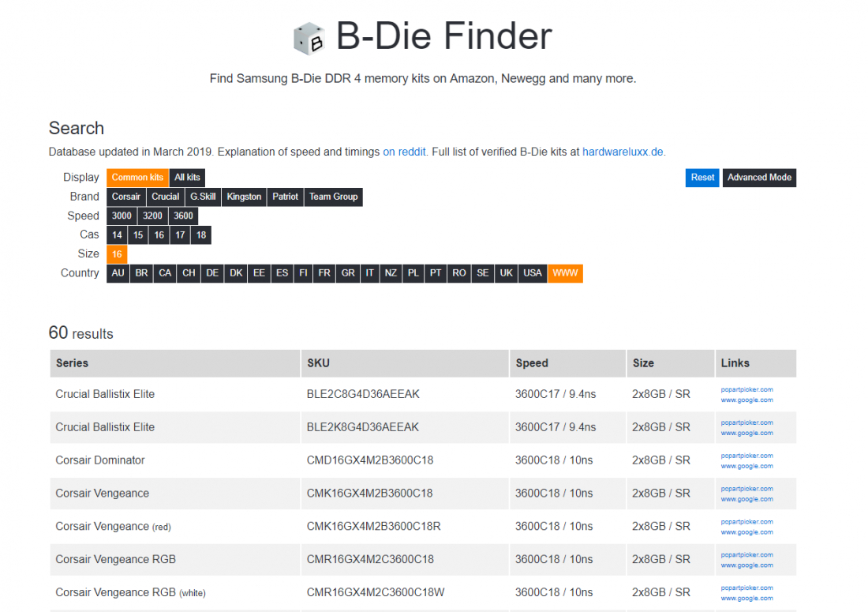Screen dimensions: 868x612
Task: Open pcpartpicker link for CMR16GX4M2C3600C18
Action: 746,555
